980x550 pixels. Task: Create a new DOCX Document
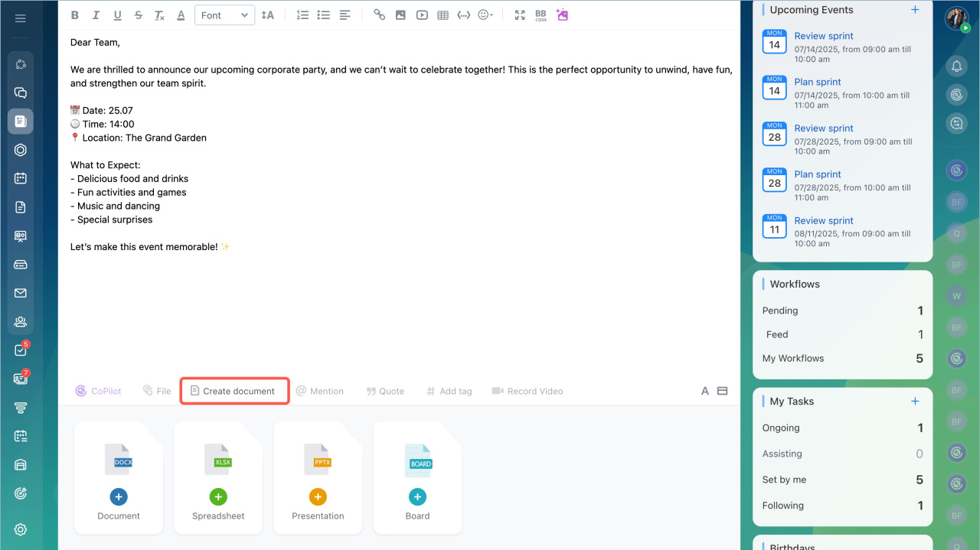119,497
